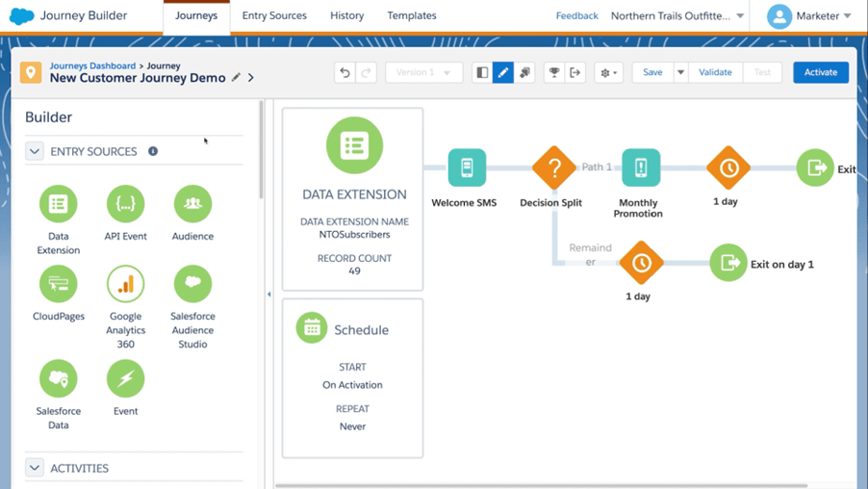
Task: Go to Journeys Dashboard breadcrumb
Action: click(92, 65)
